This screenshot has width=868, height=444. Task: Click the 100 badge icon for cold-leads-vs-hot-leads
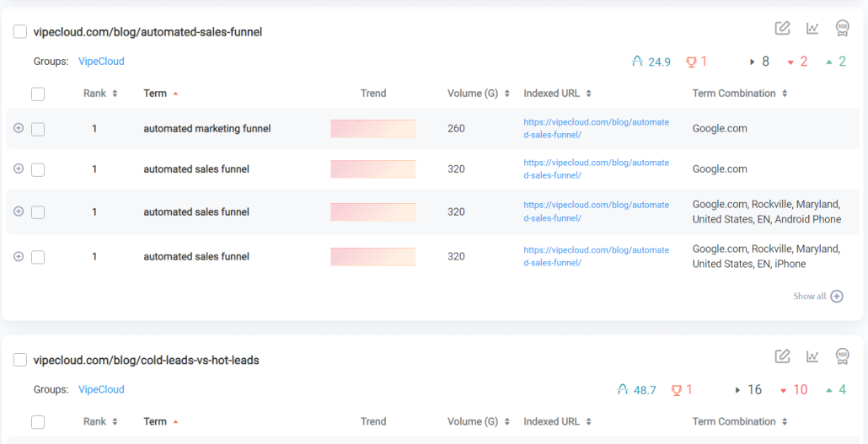click(x=843, y=356)
